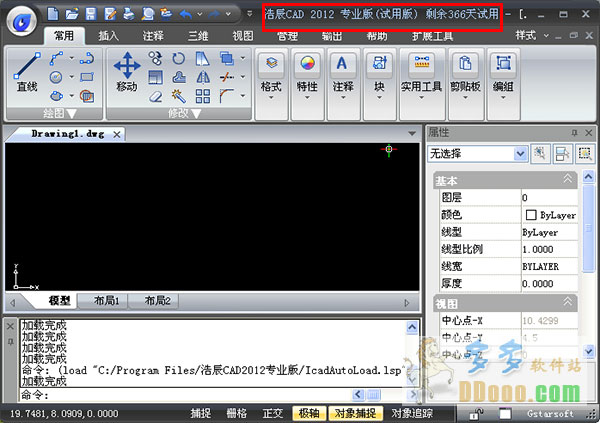Click the ByLayer color swatch
This screenshot has height=423, width=600.
tap(531, 215)
